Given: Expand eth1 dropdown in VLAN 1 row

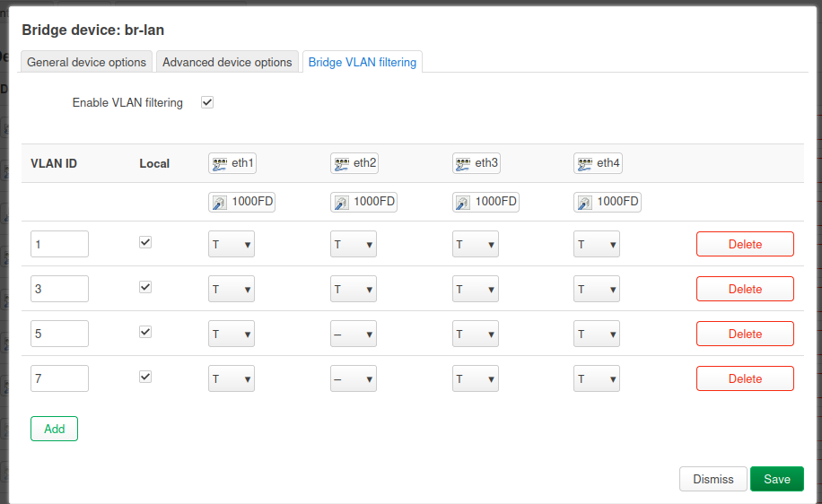Looking at the screenshot, I should point(231,244).
